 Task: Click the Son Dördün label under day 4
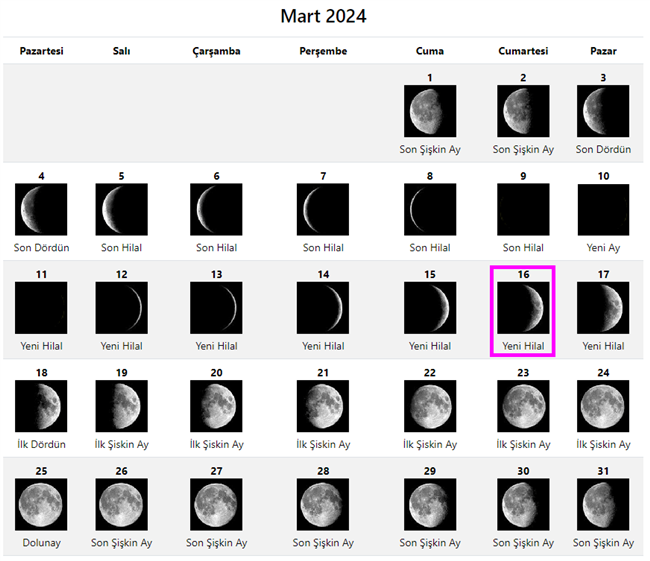[41, 248]
